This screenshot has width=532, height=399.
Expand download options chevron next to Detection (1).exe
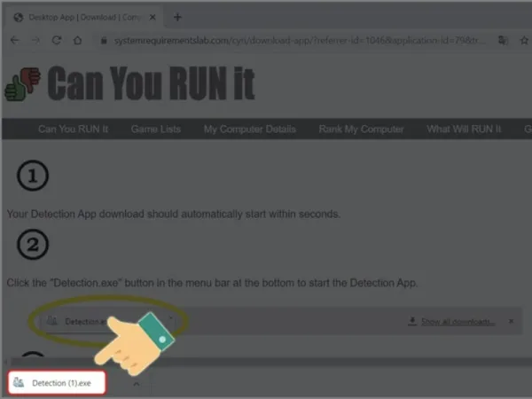[137, 384]
